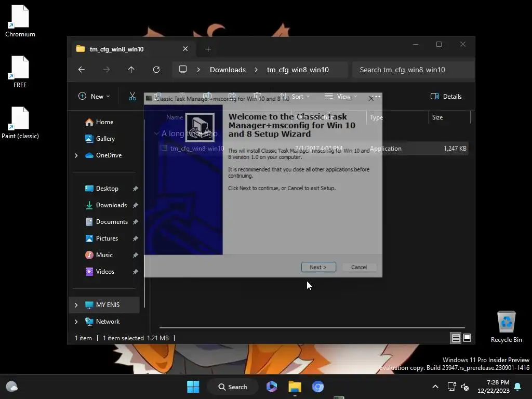Click Downloads in the address breadcrumb
Image resolution: width=532 pixels, height=399 pixels.
point(228,70)
